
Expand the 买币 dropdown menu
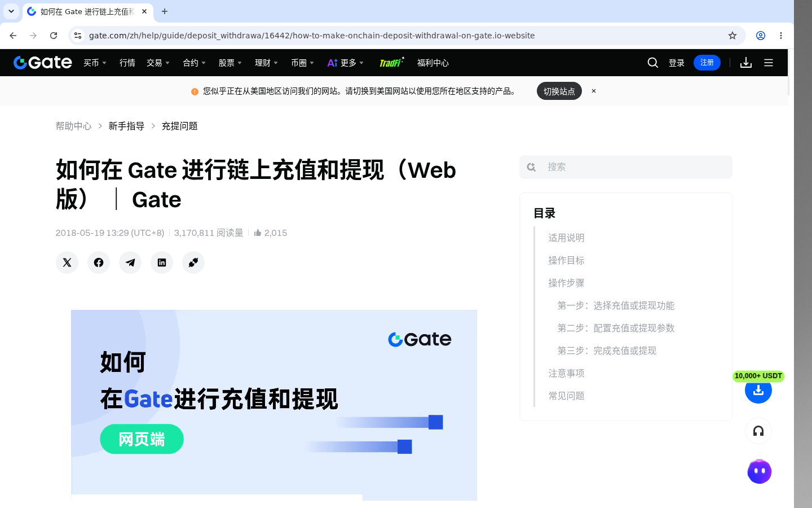point(95,63)
